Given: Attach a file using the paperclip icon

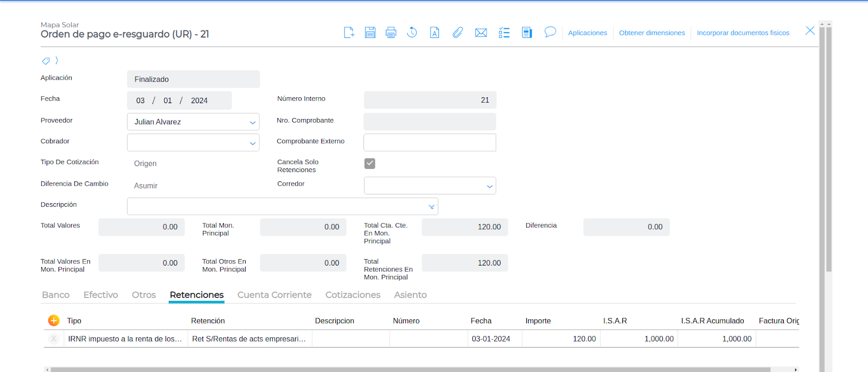Looking at the screenshot, I should 458,33.
